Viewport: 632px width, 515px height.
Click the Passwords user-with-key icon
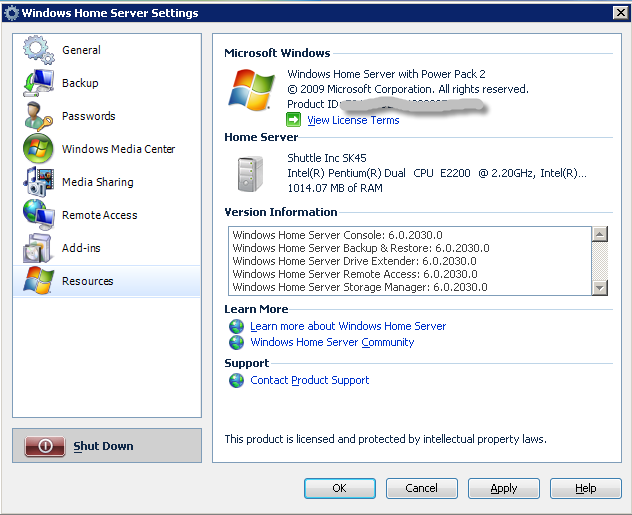[x=38, y=116]
